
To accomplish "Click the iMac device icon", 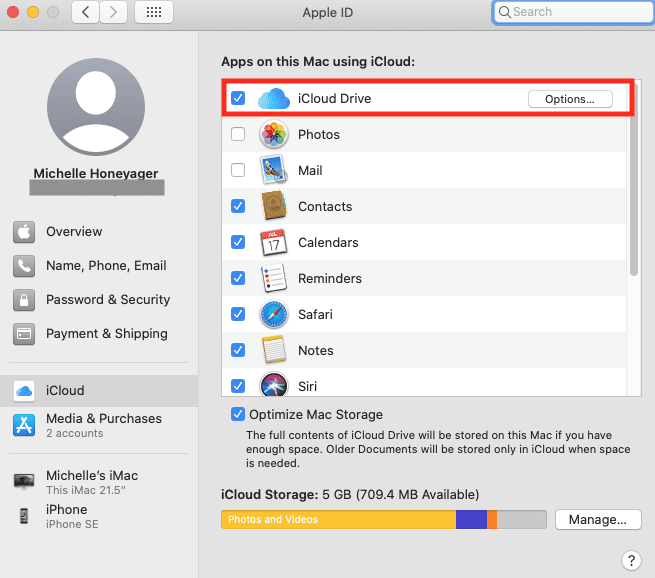I will (24, 481).
